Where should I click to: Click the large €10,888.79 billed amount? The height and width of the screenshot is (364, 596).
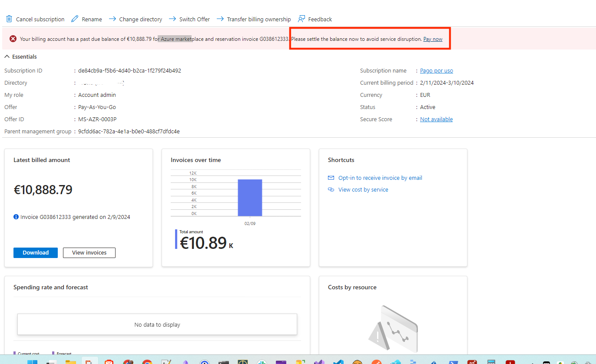tap(43, 190)
